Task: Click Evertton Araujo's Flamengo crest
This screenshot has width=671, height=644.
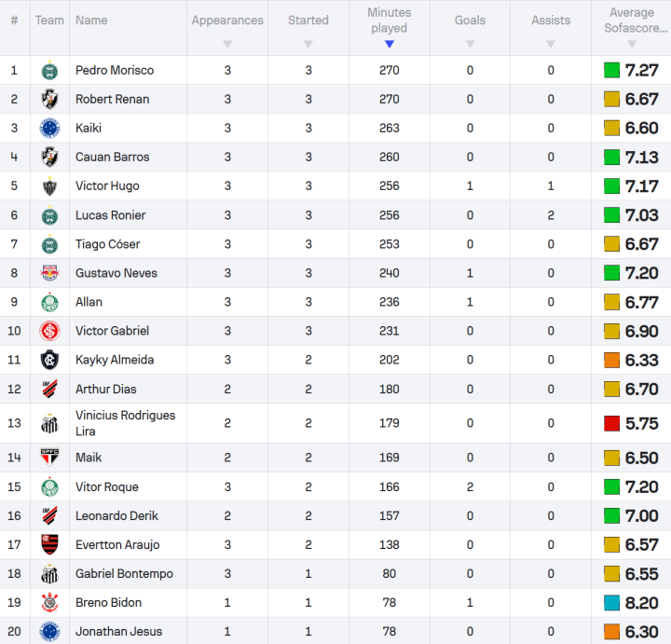Action: point(49,545)
